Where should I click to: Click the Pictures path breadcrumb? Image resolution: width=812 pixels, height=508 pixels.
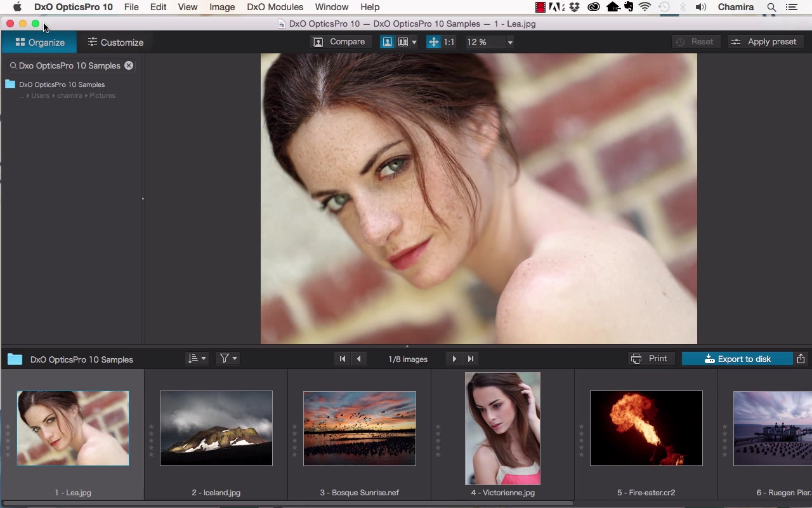102,96
